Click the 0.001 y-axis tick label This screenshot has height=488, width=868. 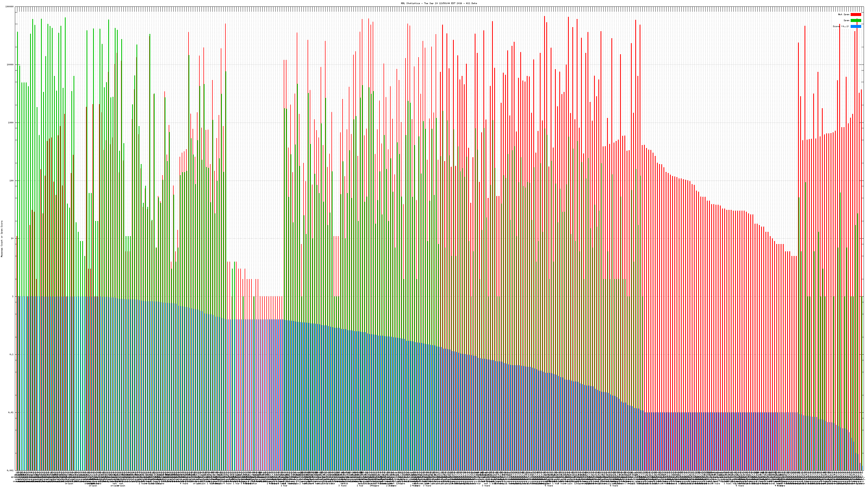[11, 470]
